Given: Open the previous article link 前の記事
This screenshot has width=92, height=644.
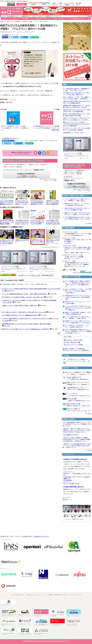Looking at the screenshot, I should pyautogui.click(x=3, y=109).
